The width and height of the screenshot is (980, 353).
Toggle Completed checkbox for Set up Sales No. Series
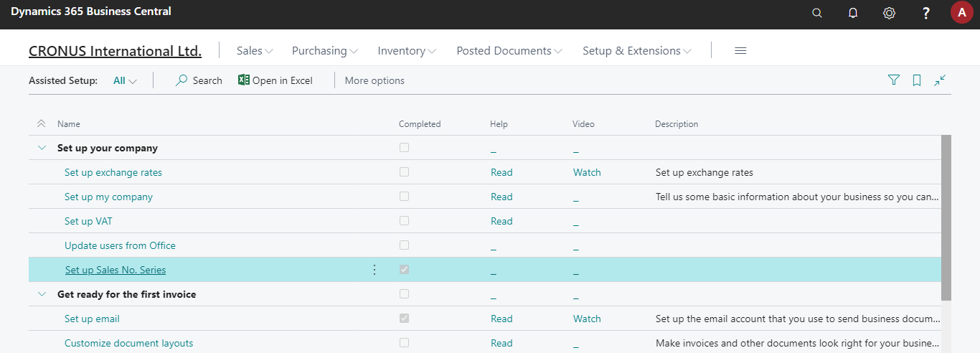(405, 270)
